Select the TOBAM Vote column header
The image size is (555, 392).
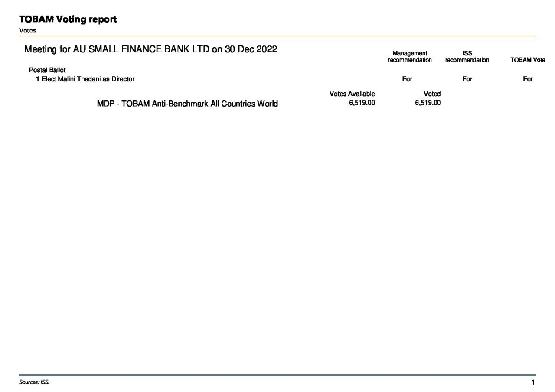click(527, 60)
